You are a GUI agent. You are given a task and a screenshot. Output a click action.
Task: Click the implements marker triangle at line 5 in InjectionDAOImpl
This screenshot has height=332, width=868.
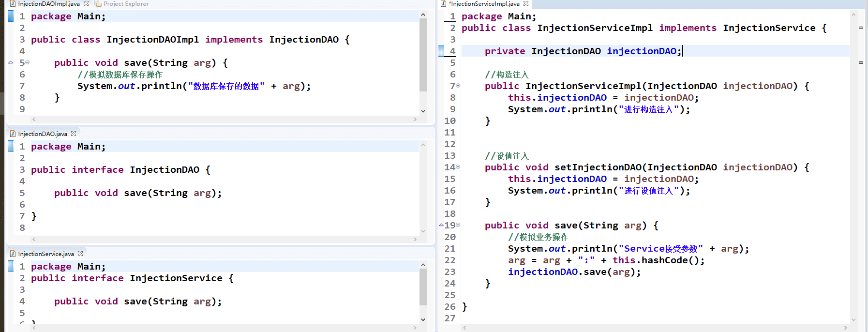point(11,62)
